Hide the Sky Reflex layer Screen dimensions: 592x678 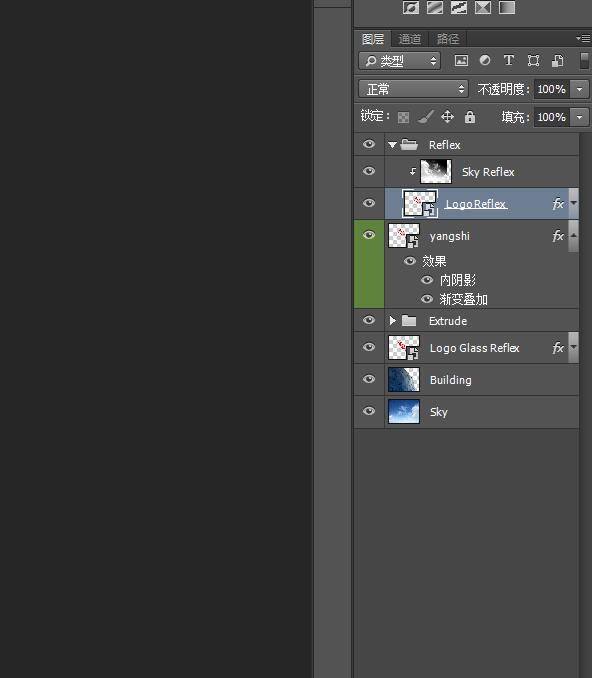tap(369, 171)
